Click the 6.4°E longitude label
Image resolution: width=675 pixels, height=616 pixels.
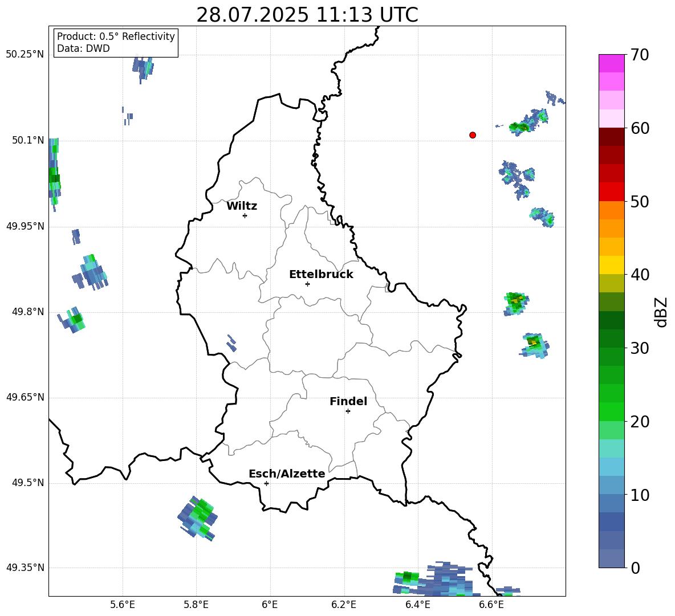417,605
